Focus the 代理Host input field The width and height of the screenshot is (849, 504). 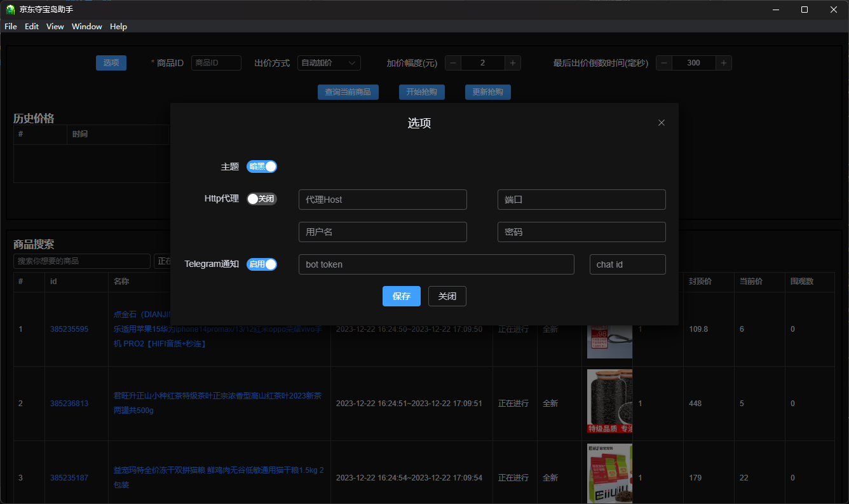[x=383, y=200]
